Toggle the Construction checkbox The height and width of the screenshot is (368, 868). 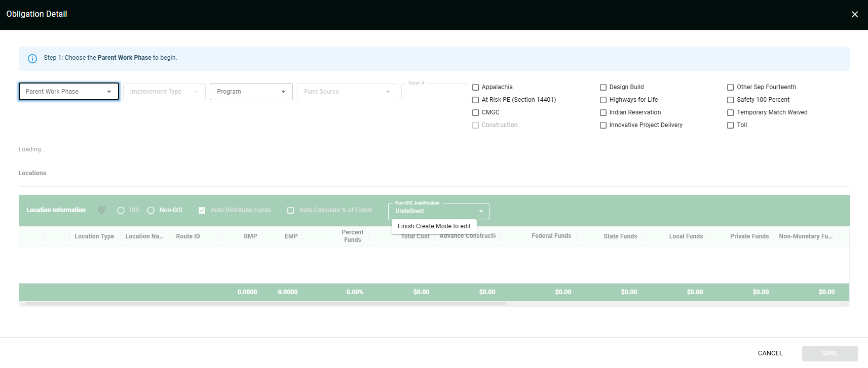[475, 125]
